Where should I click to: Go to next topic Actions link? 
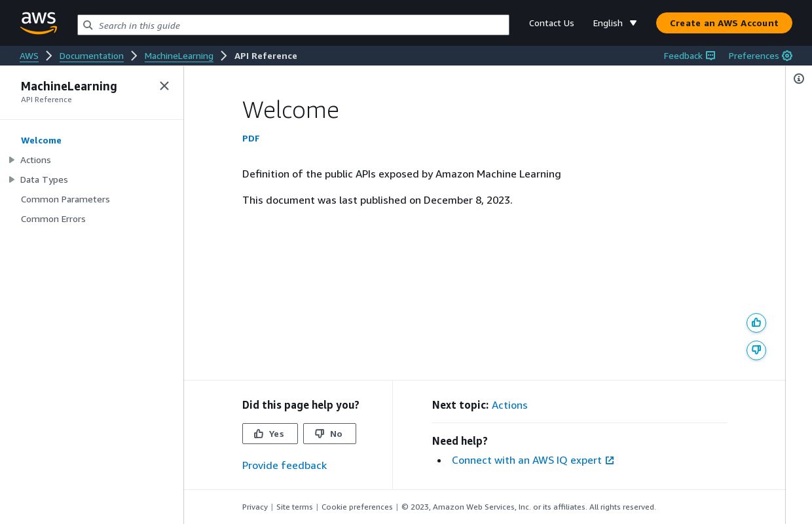click(x=509, y=405)
